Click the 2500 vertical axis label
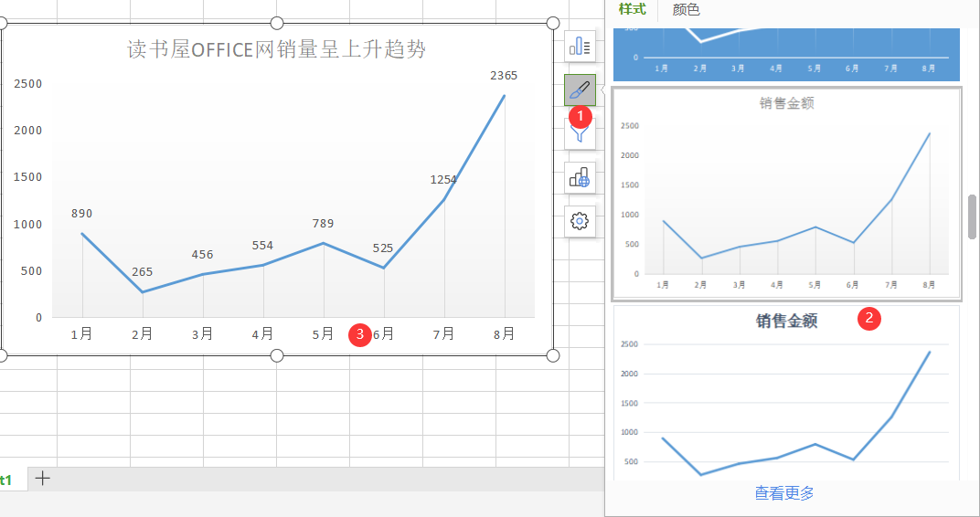 (27, 84)
